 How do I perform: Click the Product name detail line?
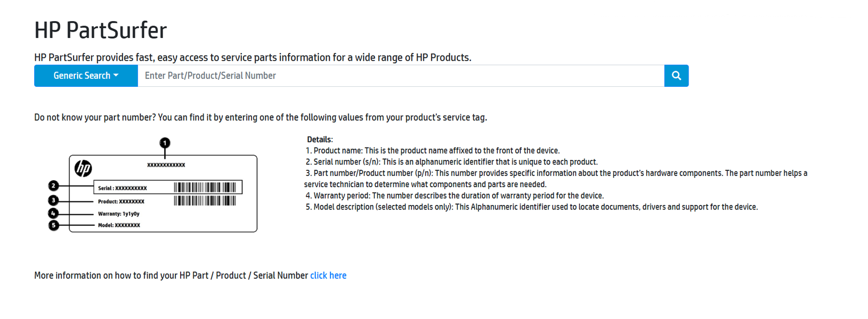(x=432, y=150)
